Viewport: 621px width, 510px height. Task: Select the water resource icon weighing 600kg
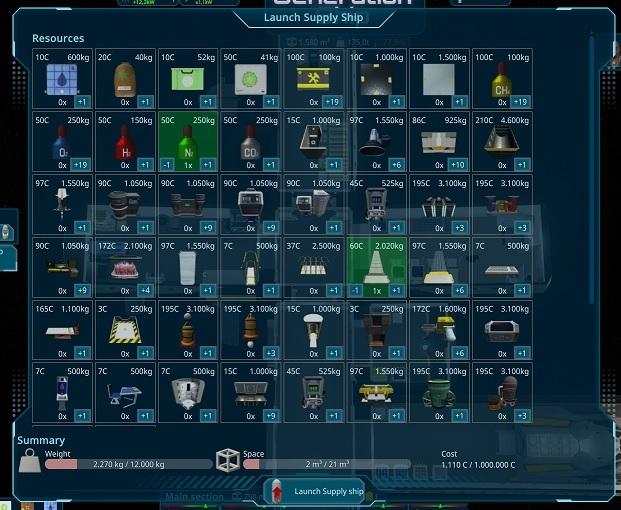click(62, 80)
